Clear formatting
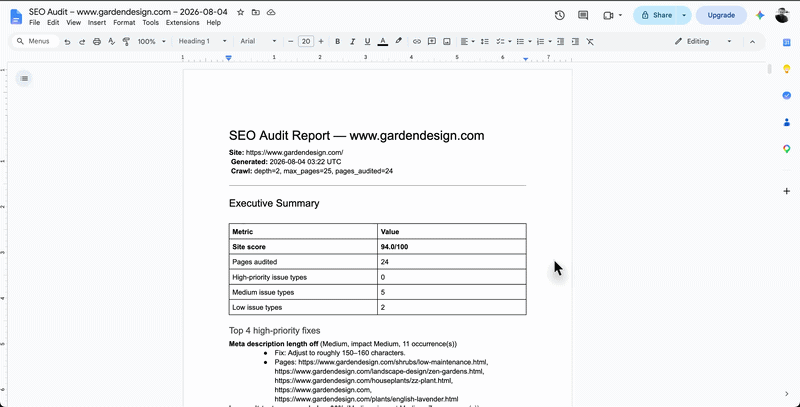800x407 pixels. tap(590, 42)
